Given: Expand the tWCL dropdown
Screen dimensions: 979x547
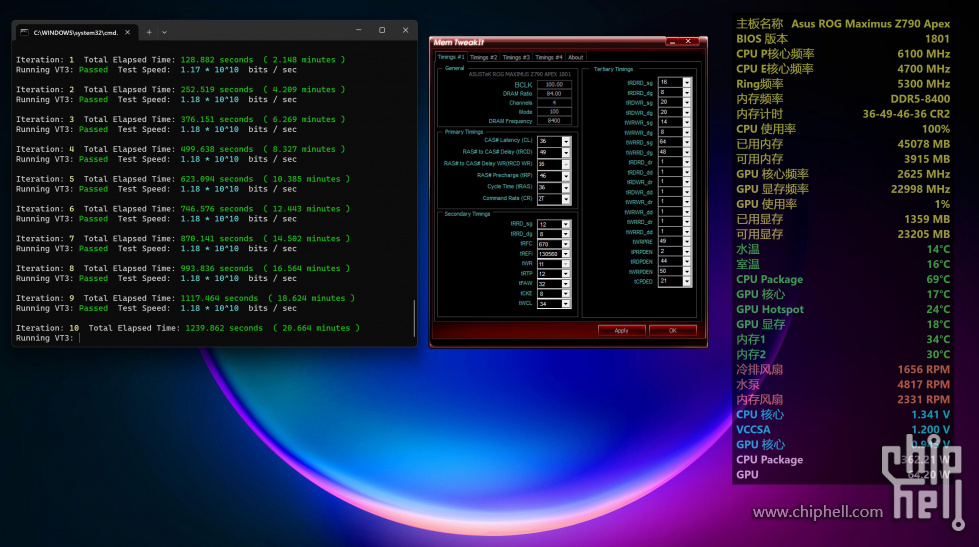Looking at the screenshot, I should (x=566, y=304).
